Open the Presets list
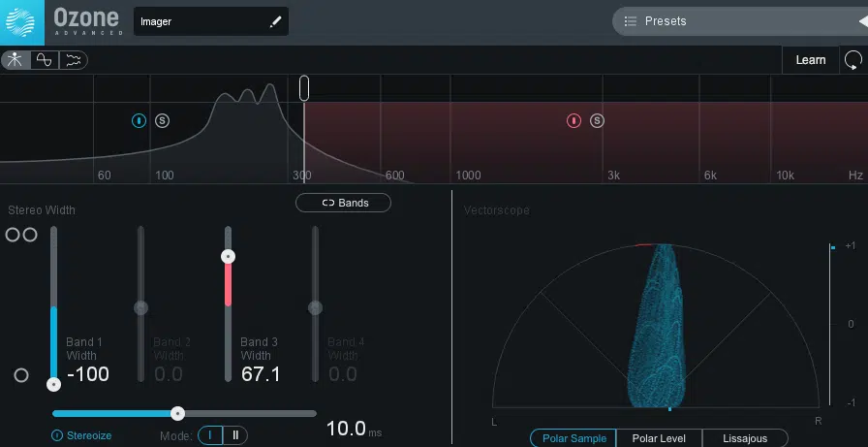The width and height of the screenshot is (868, 447). coord(739,21)
